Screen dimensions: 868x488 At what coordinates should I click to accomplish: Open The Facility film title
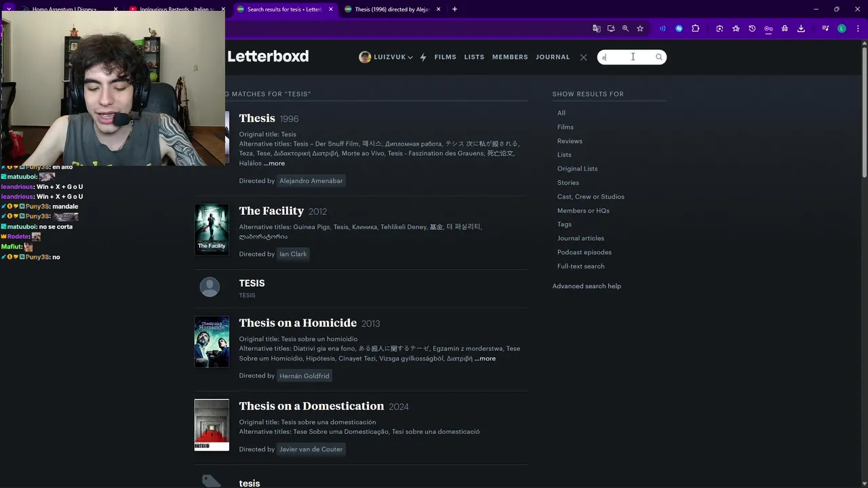271,211
